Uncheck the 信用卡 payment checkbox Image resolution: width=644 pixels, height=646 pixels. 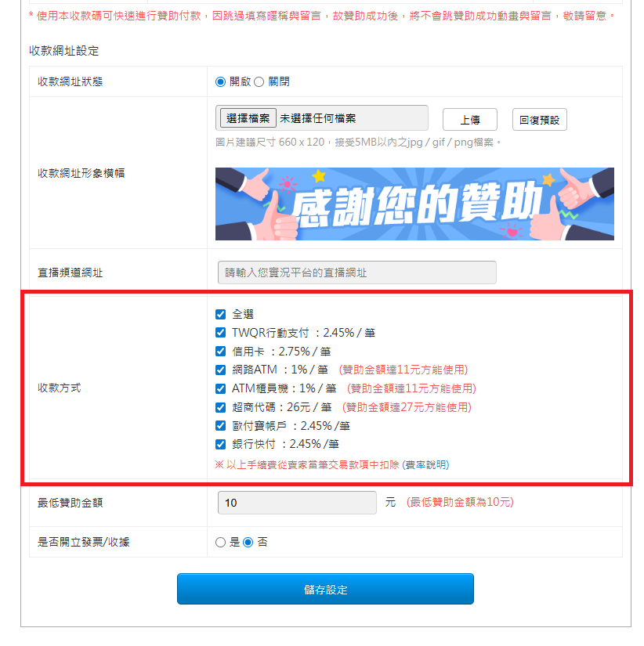[x=221, y=352]
